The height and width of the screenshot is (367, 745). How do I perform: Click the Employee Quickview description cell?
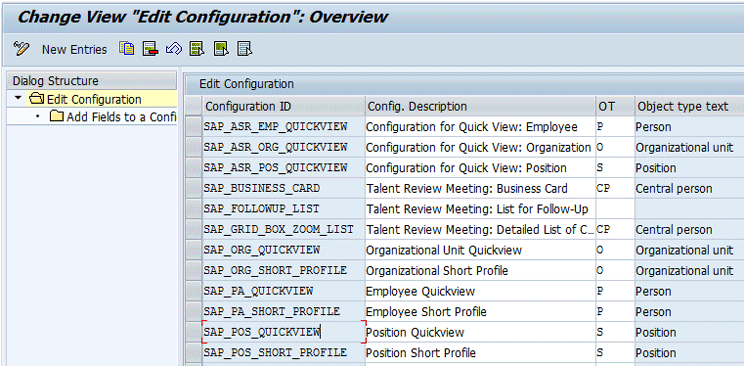pyautogui.click(x=480, y=291)
